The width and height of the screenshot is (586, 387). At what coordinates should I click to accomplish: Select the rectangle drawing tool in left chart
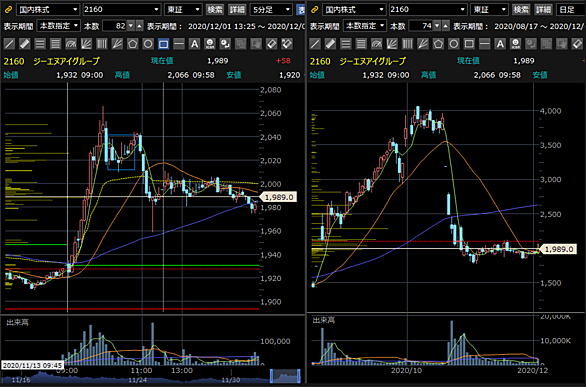[163, 44]
